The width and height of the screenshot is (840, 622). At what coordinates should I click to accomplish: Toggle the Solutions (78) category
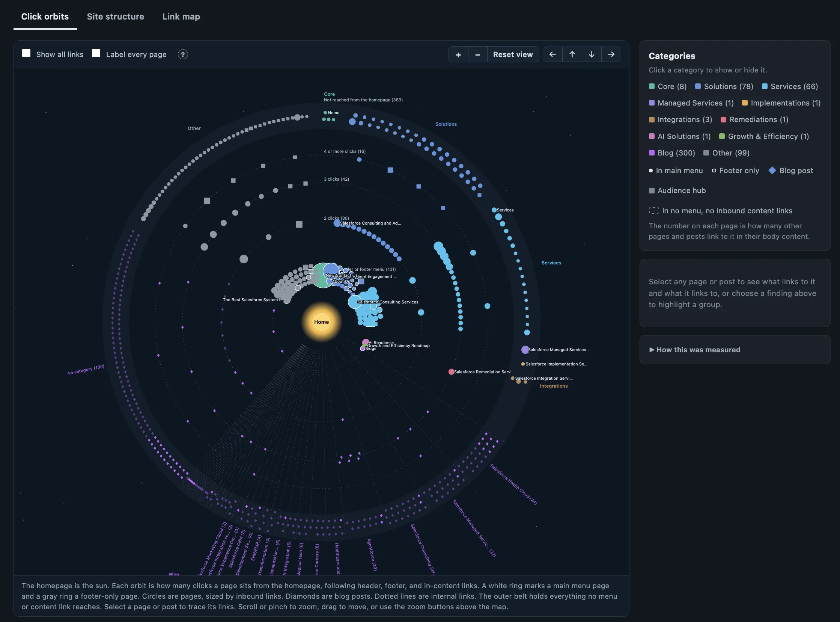pyautogui.click(x=724, y=87)
